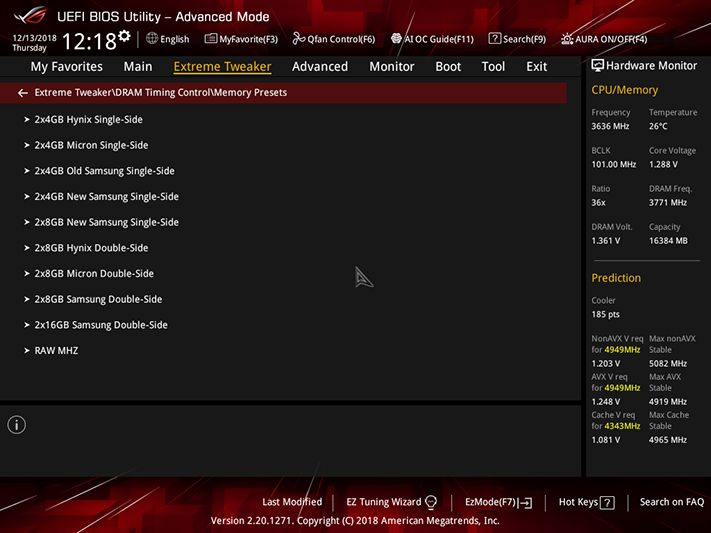Click the info circle icon
The image size is (711, 533).
click(x=17, y=425)
